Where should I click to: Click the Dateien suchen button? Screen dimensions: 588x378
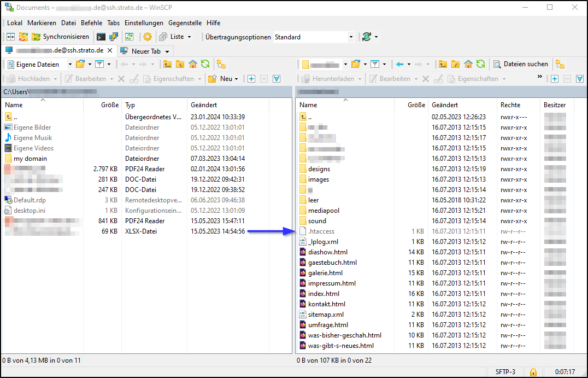click(x=526, y=63)
